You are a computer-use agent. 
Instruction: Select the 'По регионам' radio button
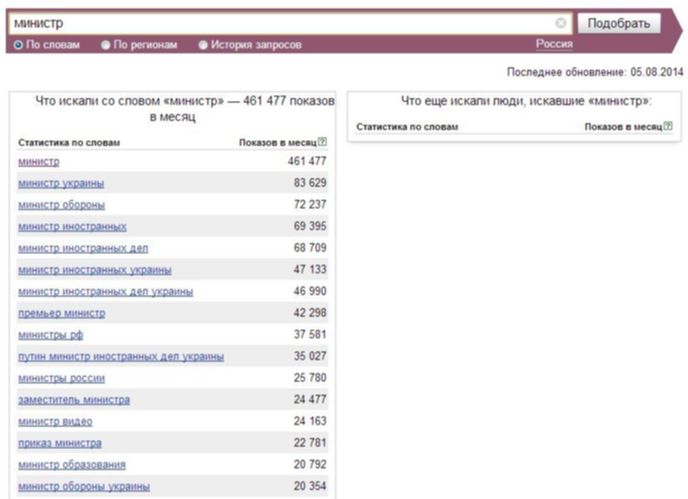[105, 45]
